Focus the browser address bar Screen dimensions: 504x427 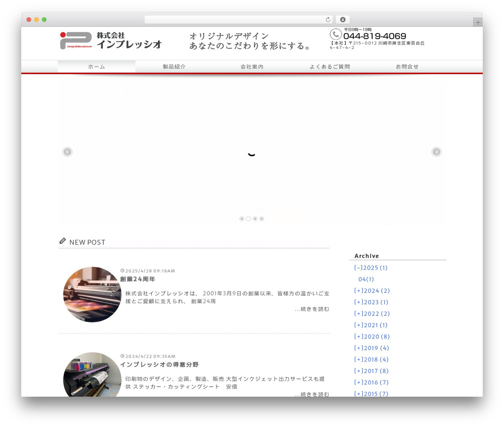[x=239, y=20]
